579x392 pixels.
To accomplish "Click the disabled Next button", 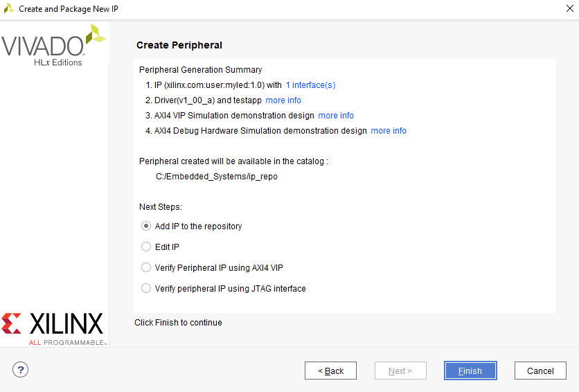I will 400,371.
